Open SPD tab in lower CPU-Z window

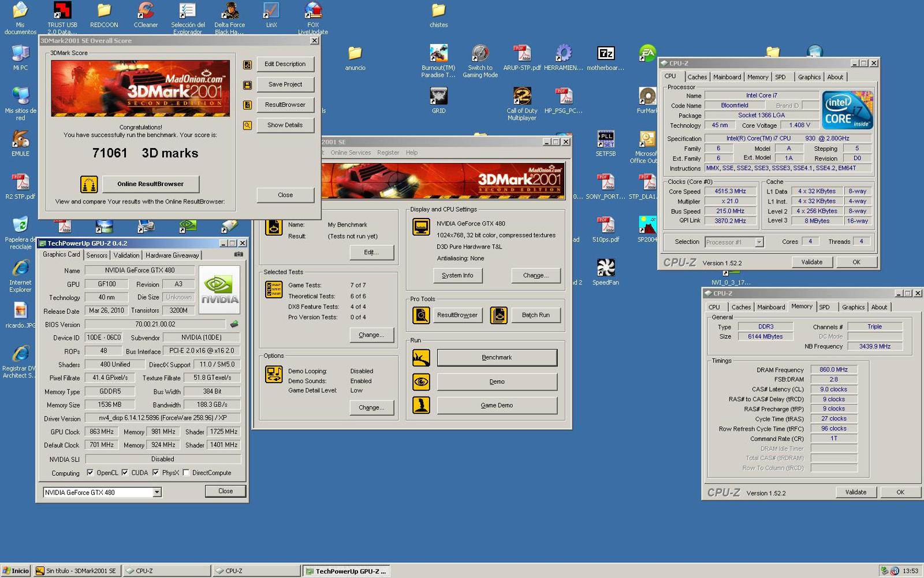(825, 307)
